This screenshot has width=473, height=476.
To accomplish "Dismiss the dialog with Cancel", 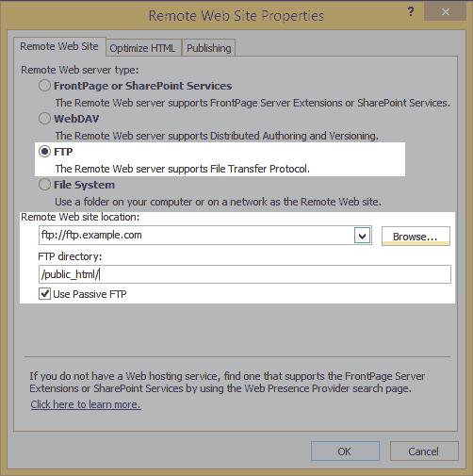I will click(x=424, y=451).
